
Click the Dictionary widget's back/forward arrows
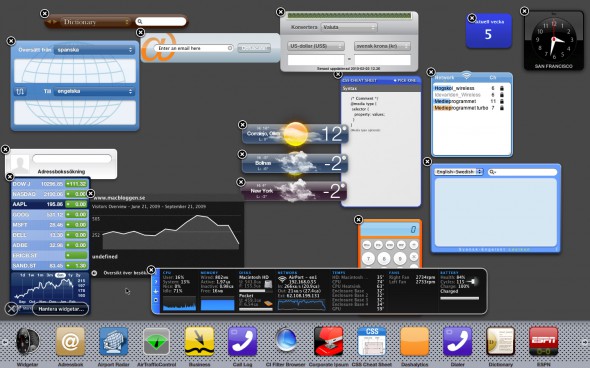point(52,22)
